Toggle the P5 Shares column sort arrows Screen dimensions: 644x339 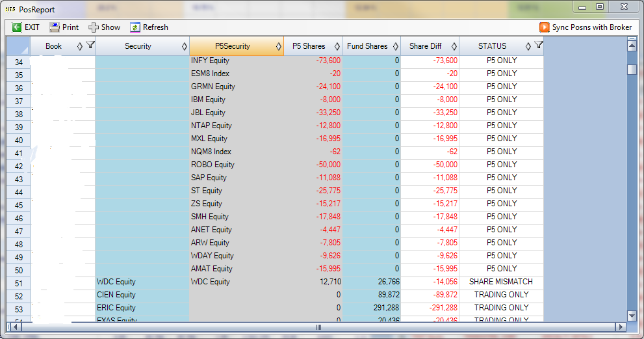coord(337,46)
